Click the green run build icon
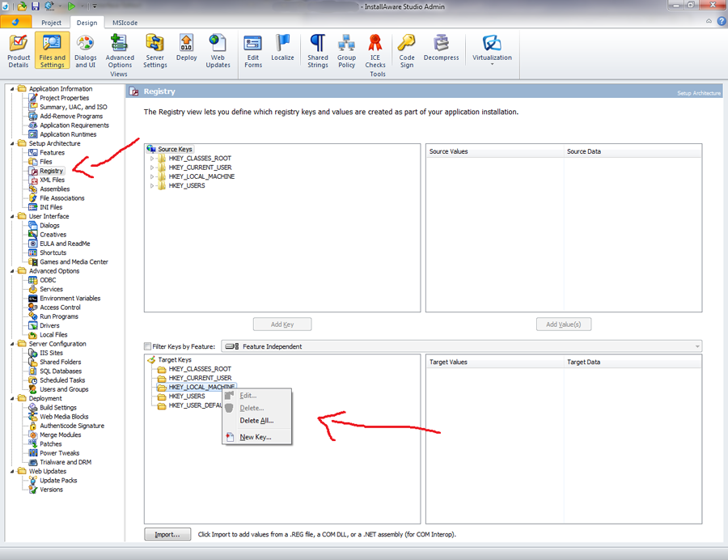This screenshot has width=728, height=560. click(71, 6)
